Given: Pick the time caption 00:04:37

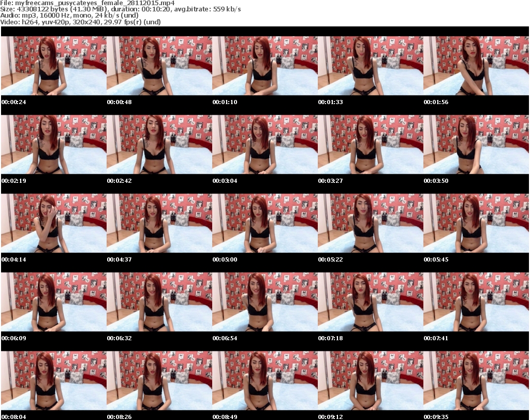Looking at the screenshot, I should (x=120, y=259).
